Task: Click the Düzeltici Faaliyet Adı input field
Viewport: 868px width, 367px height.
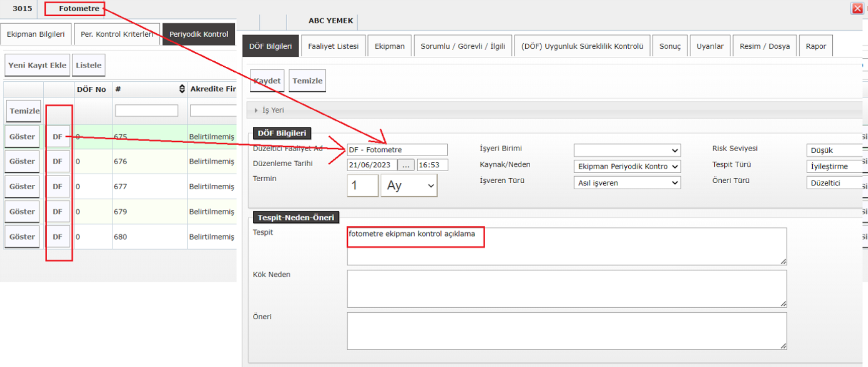Action: pos(397,150)
